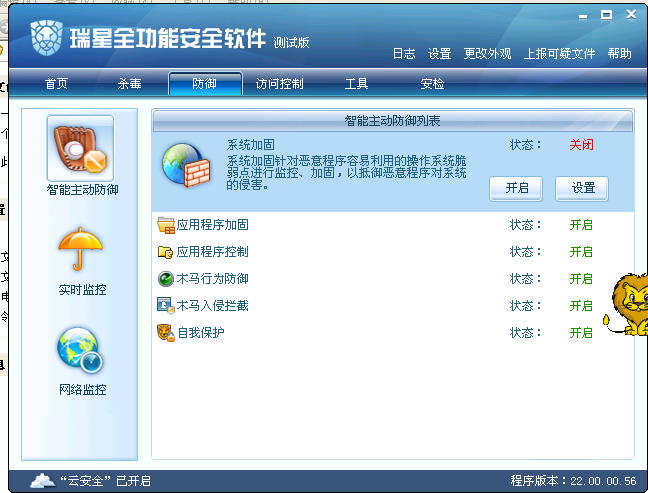Image resolution: width=648 pixels, height=493 pixels.
Task: Click the 自我保护 lion lock icon
Action: (166, 333)
